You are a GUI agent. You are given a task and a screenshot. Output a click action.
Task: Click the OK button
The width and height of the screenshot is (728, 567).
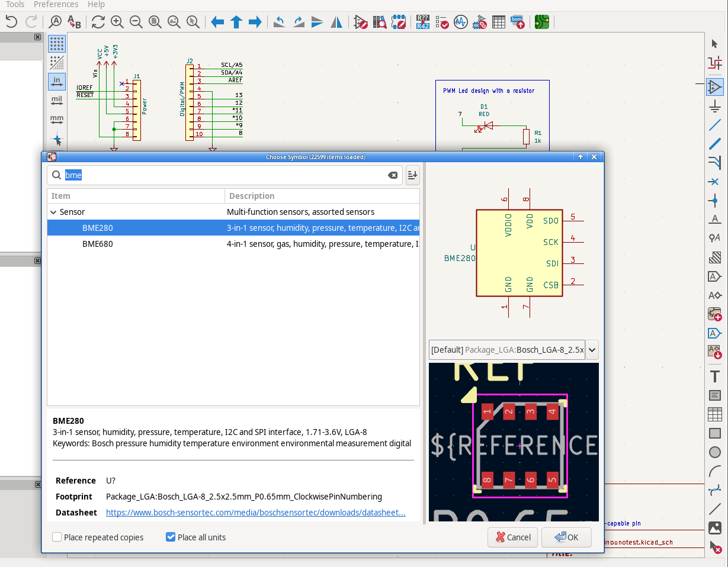pos(566,537)
